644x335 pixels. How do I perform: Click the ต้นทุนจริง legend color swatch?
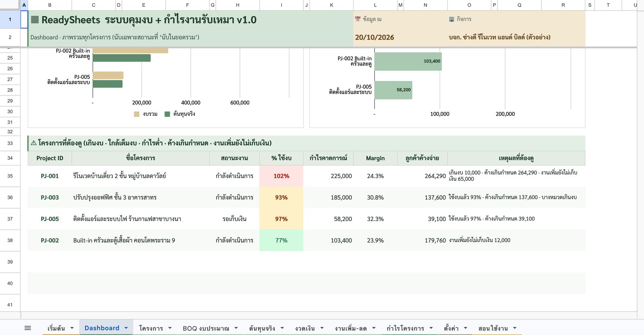(167, 114)
